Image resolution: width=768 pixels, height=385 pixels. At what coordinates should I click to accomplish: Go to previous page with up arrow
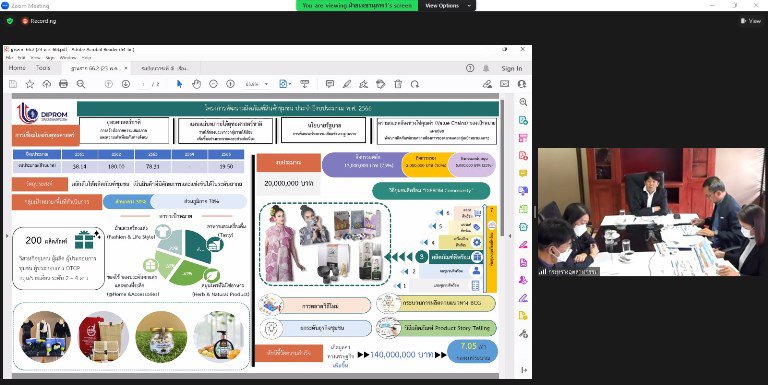(109, 84)
